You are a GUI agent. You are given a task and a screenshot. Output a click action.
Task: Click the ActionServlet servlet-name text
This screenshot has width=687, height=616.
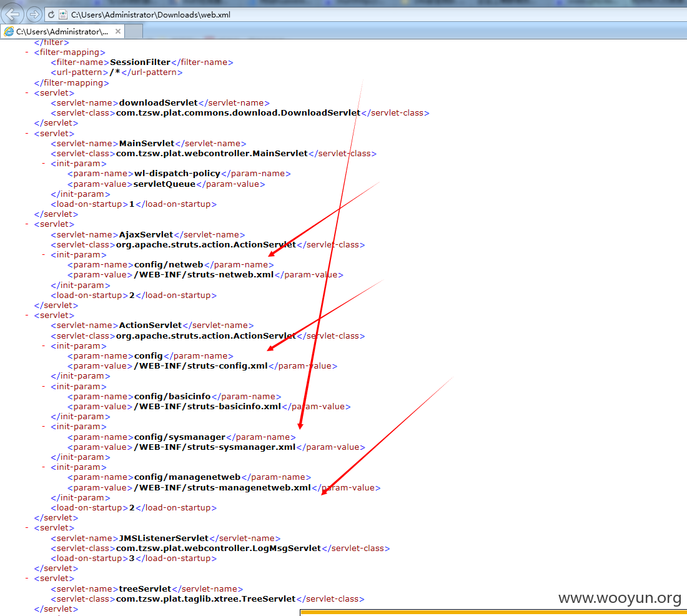(x=151, y=325)
